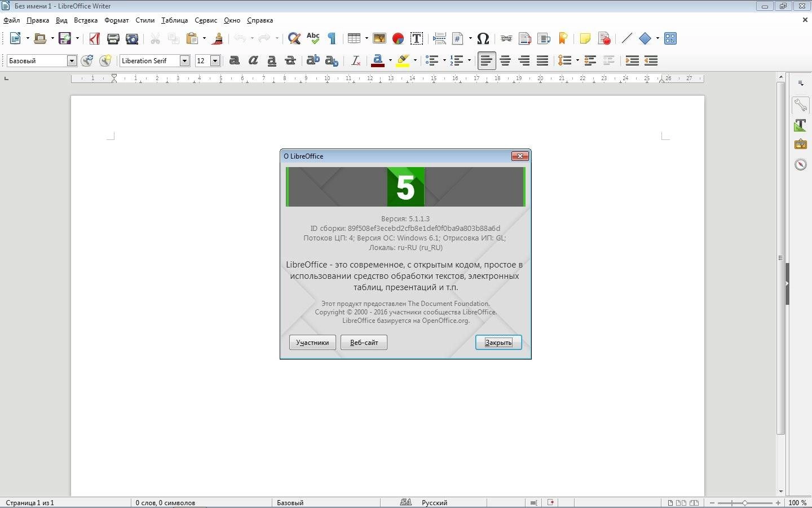
Task: Open the font color dropdown arrow
Action: pos(390,60)
